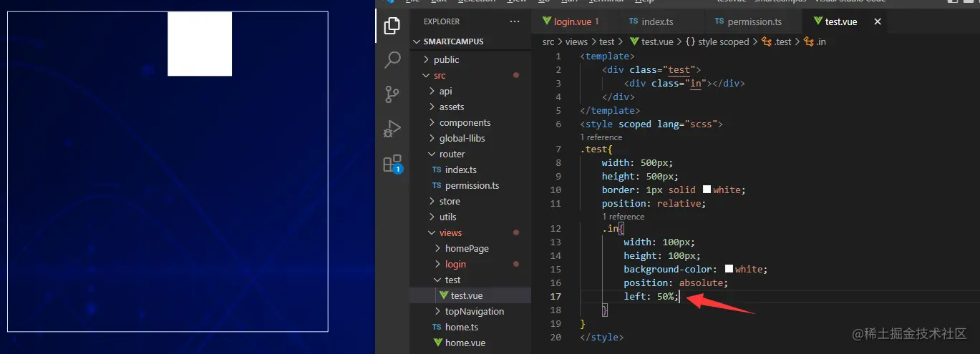Click the closing '</style>' tag line
The width and height of the screenshot is (980, 354).
[602, 337]
